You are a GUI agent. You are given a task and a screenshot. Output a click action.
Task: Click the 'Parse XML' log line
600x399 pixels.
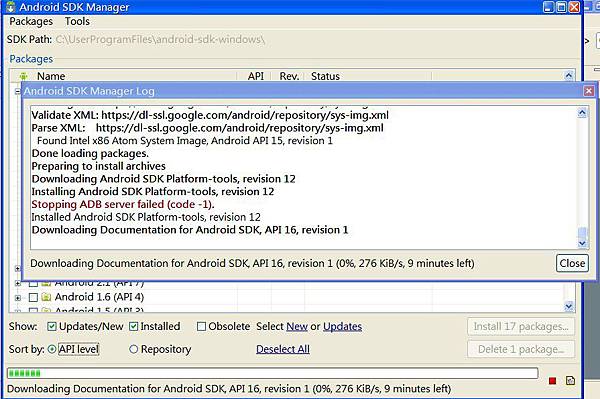(x=207, y=128)
